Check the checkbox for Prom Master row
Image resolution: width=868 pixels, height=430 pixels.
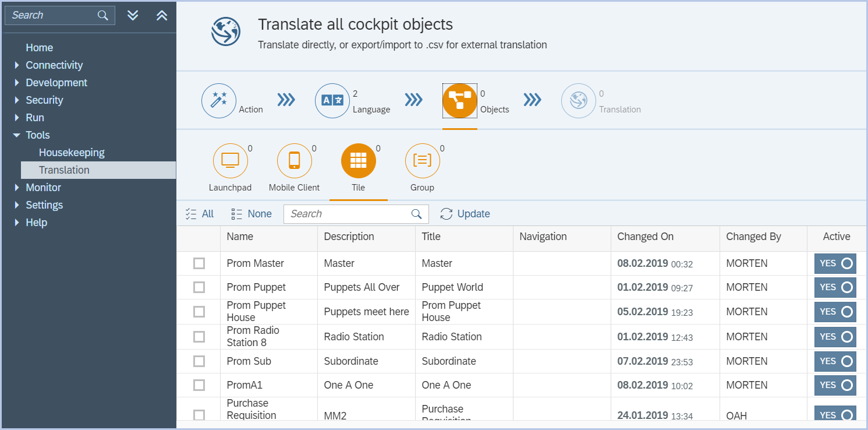pos(199,263)
